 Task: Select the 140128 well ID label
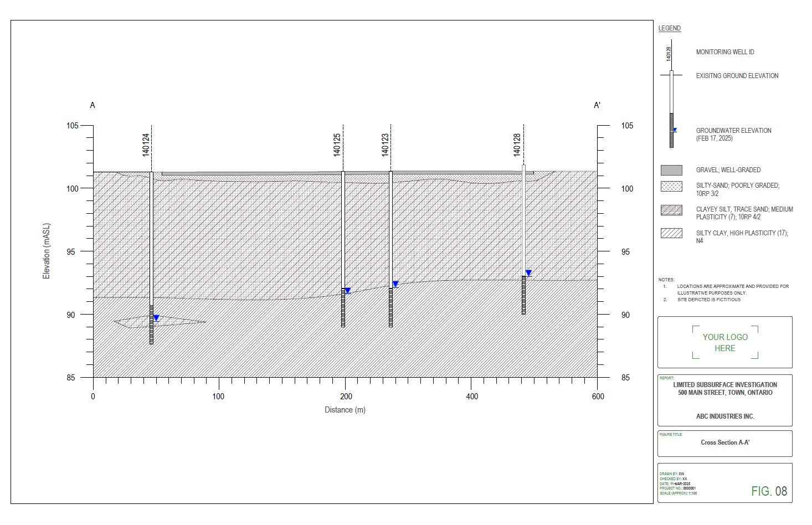(x=517, y=145)
